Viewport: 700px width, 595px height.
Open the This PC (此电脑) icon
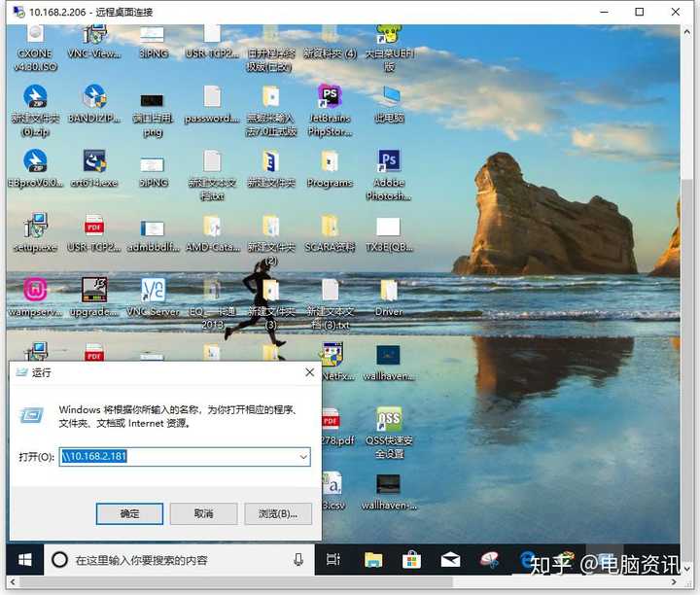pyautogui.click(x=389, y=104)
